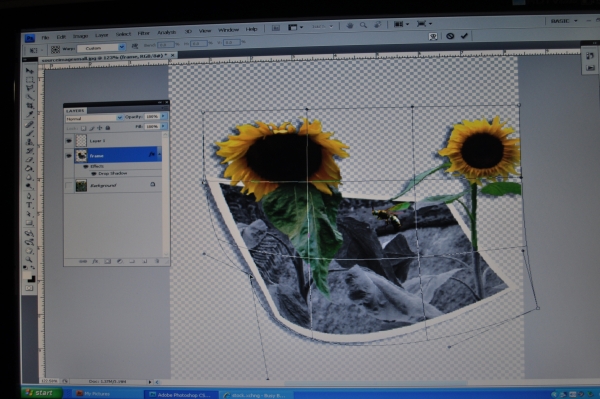Toggle lock transparent pixels
This screenshot has width=600, height=399.
click(83, 128)
